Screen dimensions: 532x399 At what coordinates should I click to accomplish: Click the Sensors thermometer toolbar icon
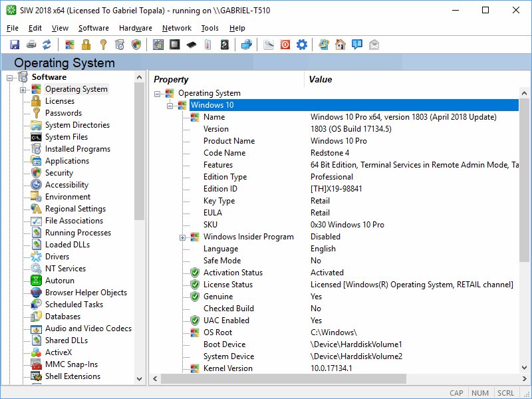tap(208, 45)
